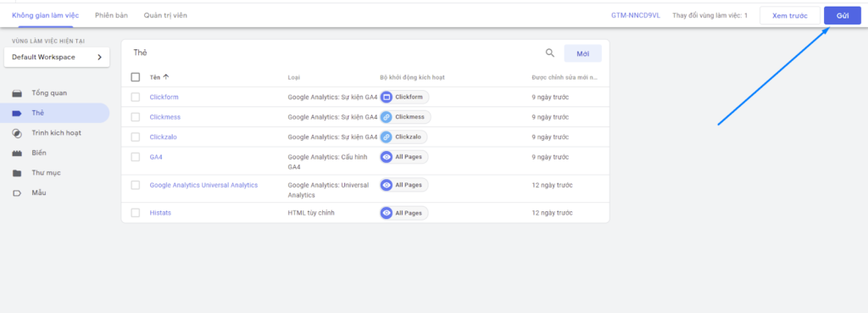Click the HTML tùy chỉnh type cell
The image size is (868, 313).
(x=311, y=213)
